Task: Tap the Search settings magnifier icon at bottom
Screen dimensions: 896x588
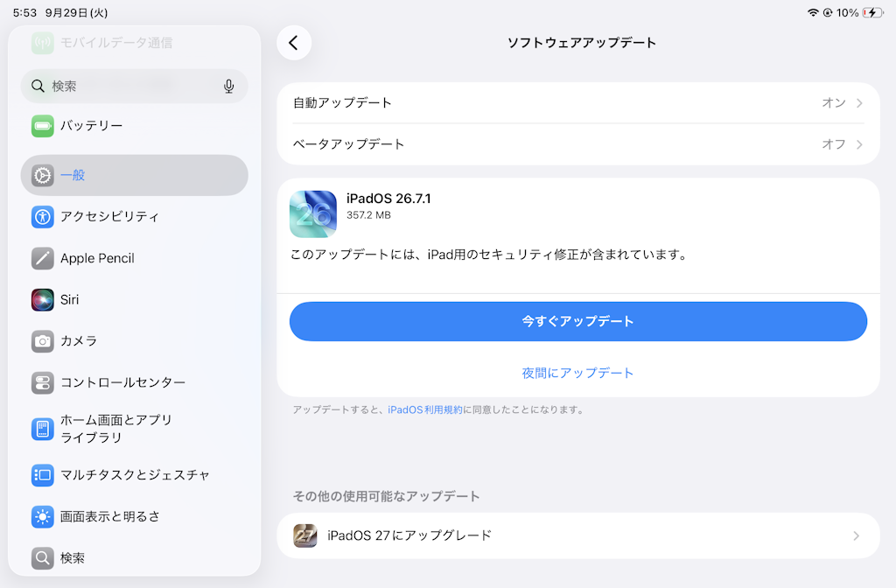Action: click(x=42, y=557)
